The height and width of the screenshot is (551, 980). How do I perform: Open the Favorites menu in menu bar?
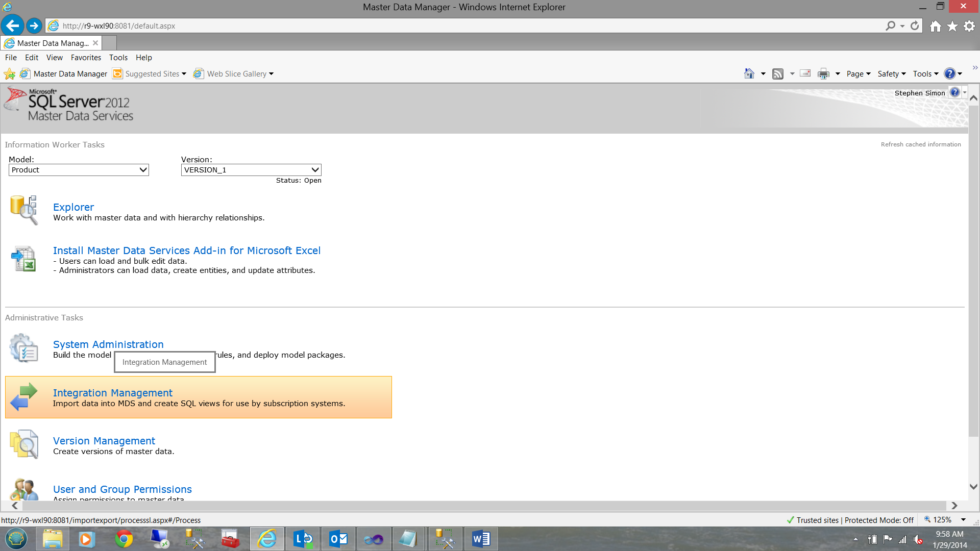tap(85, 57)
